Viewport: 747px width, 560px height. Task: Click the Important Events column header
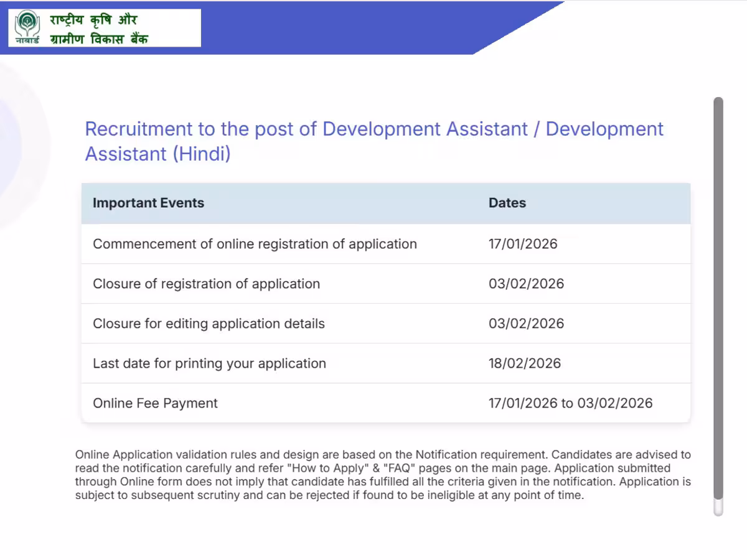point(148,203)
